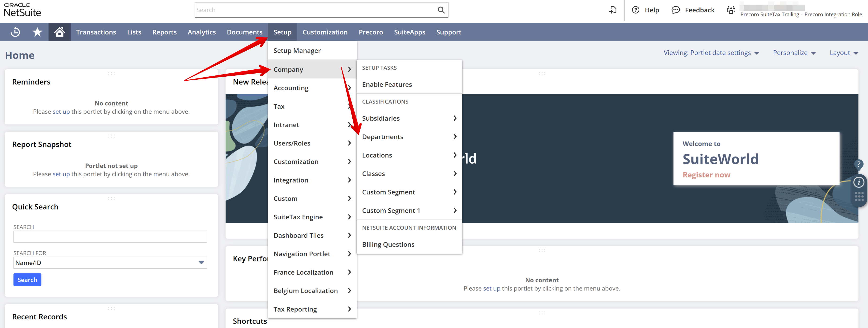Screen dimensions: 868x328
Task: Click the Change Role icon
Action: 731,10
